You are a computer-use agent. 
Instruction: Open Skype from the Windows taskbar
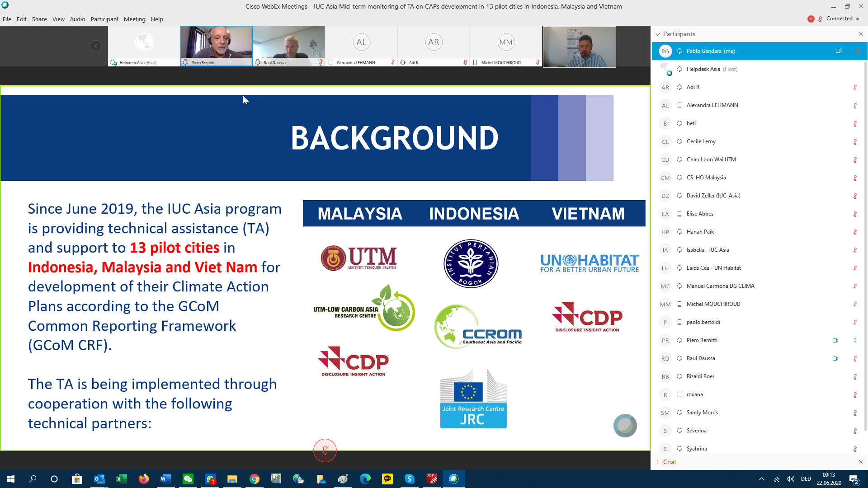[410, 479]
